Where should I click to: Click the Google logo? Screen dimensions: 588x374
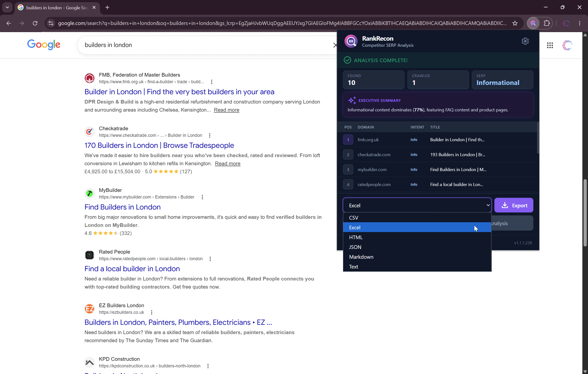(44, 45)
